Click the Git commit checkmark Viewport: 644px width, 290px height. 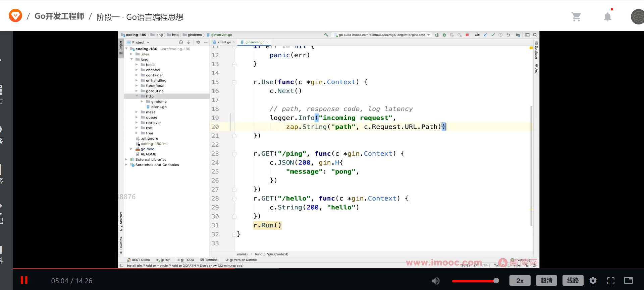click(x=493, y=35)
